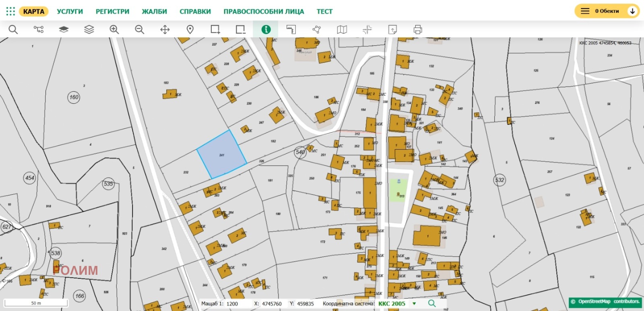This screenshot has width=644, height=311.
Task: Select the zoom out tool
Action: click(140, 29)
